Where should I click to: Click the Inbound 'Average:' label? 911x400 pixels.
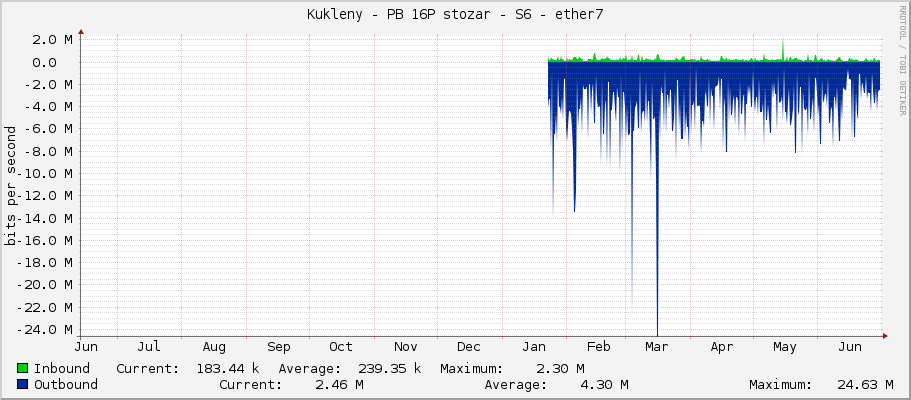coord(310,368)
